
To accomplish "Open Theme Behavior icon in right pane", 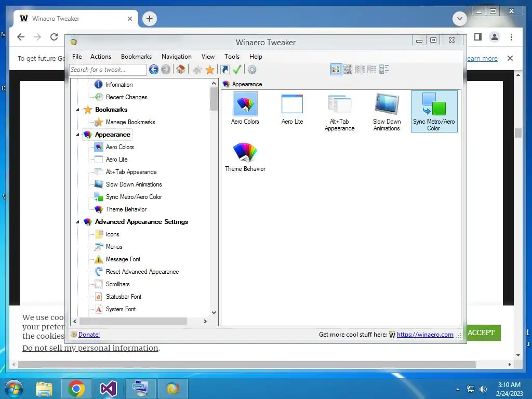I will click(x=245, y=157).
